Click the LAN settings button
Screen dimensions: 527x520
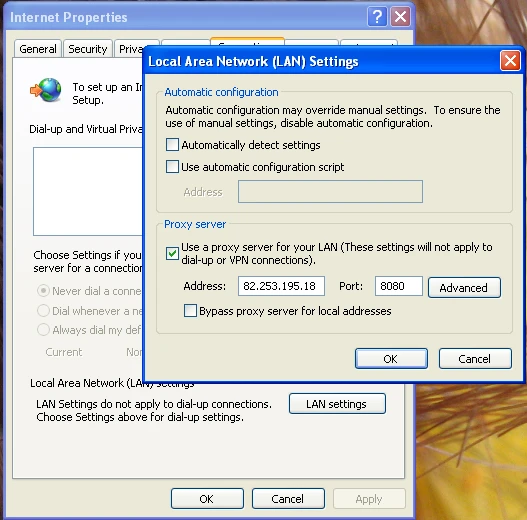coord(337,404)
